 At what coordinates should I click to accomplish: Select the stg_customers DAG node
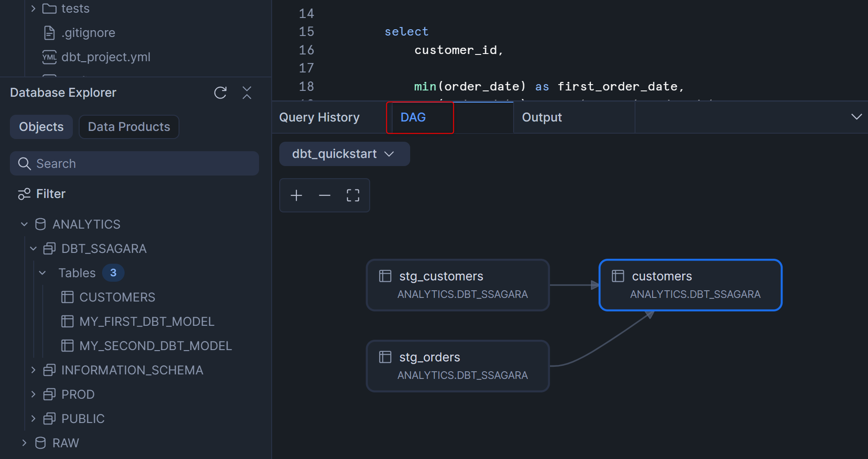458,285
